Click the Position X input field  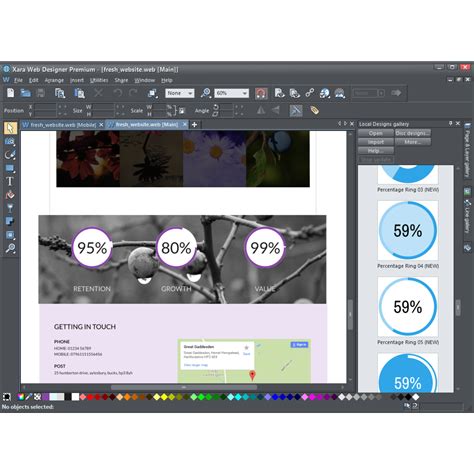[45, 107]
